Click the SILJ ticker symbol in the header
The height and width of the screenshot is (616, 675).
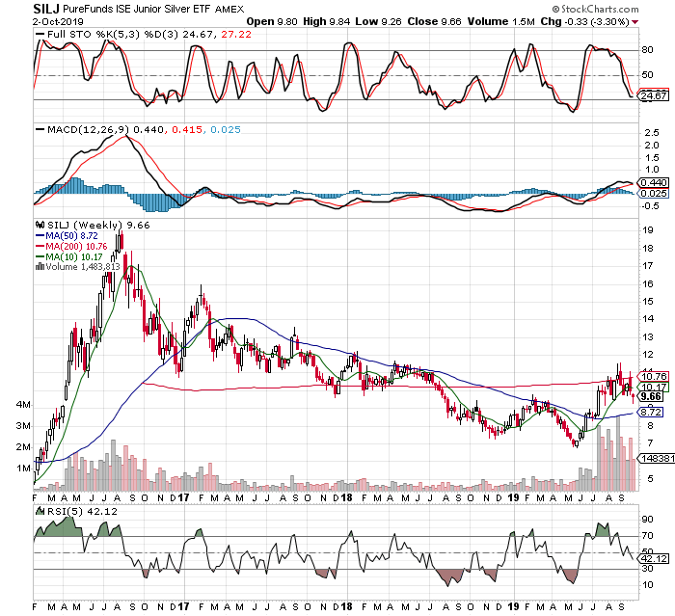(x=46, y=8)
